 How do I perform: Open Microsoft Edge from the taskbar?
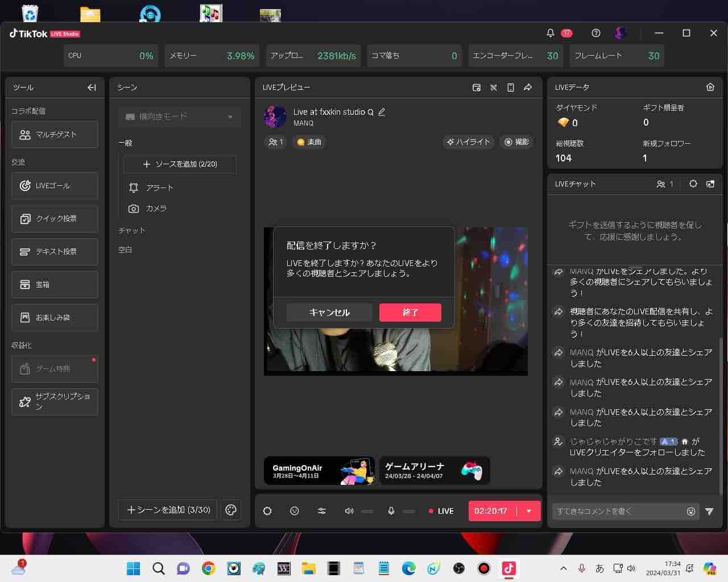pyautogui.click(x=409, y=568)
